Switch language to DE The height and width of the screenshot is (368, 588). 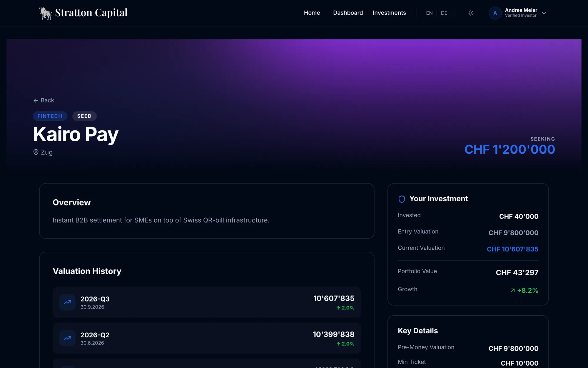pos(444,13)
